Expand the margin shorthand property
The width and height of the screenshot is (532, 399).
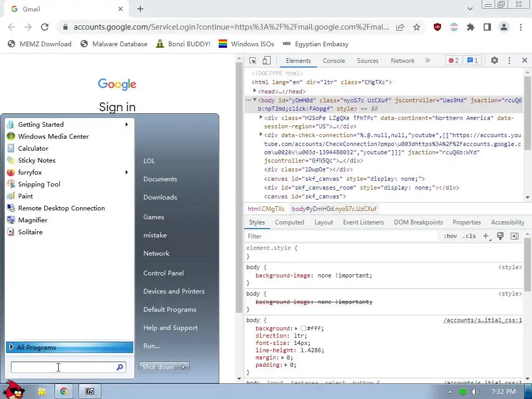pos(283,357)
